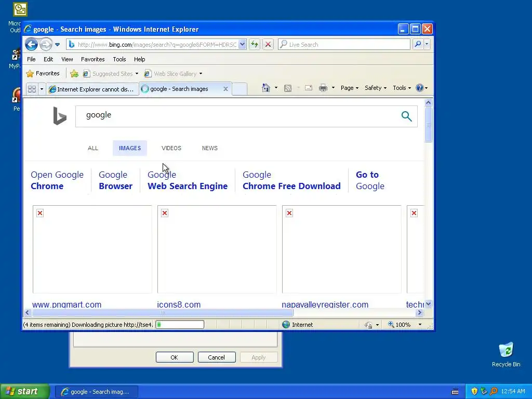Click the Live Search input box
Image resolution: width=532 pixels, height=399 pixels.
(x=344, y=45)
